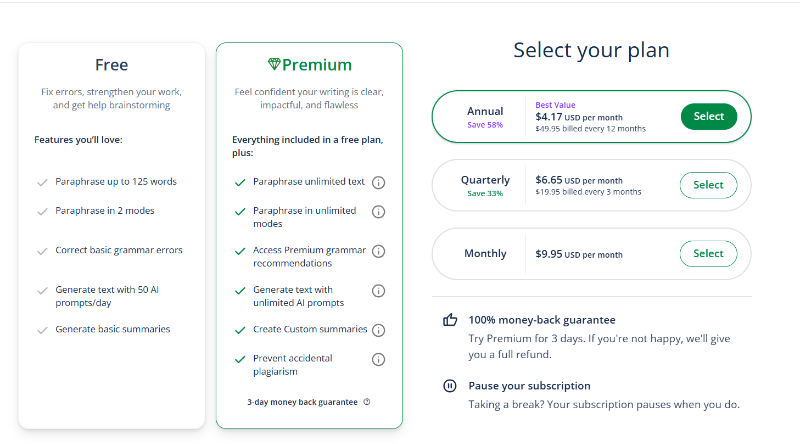Click the Premium diamond logo icon
The height and width of the screenshot is (444, 800).
click(x=274, y=65)
